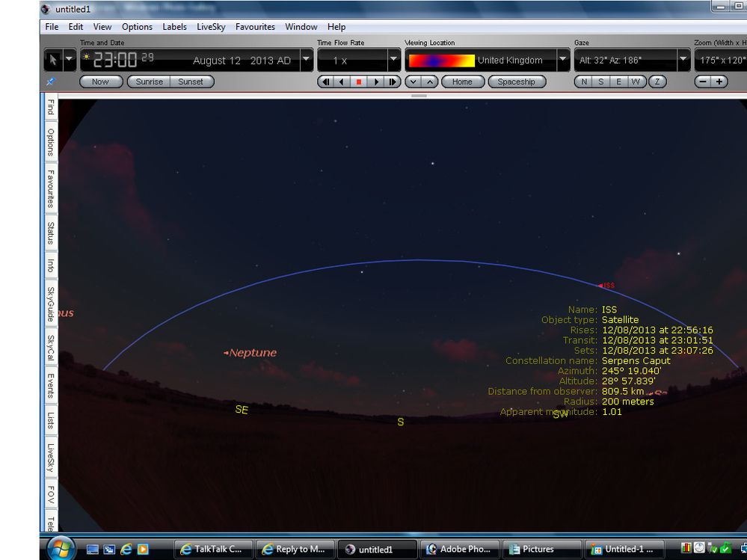Gaze toward Zenith with Z button
The height and width of the screenshot is (560, 747).
pyautogui.click(x=657, y=82)
